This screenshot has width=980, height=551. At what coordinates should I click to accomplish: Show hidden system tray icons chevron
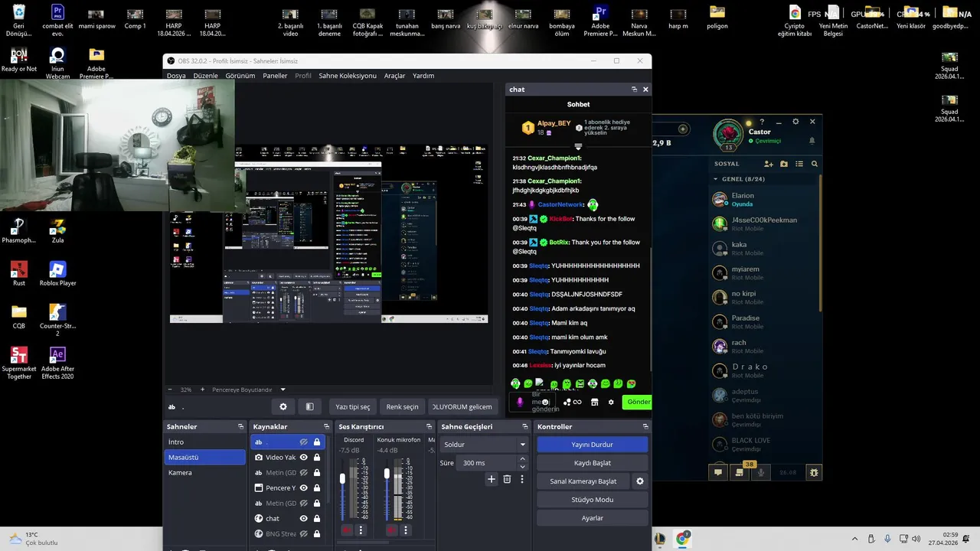[x=855, y=539]
